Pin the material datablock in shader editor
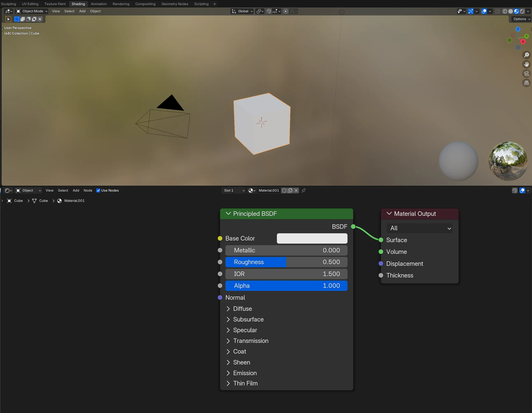Image resolution: width=532 pixels, height=413 pixels. 303,191
